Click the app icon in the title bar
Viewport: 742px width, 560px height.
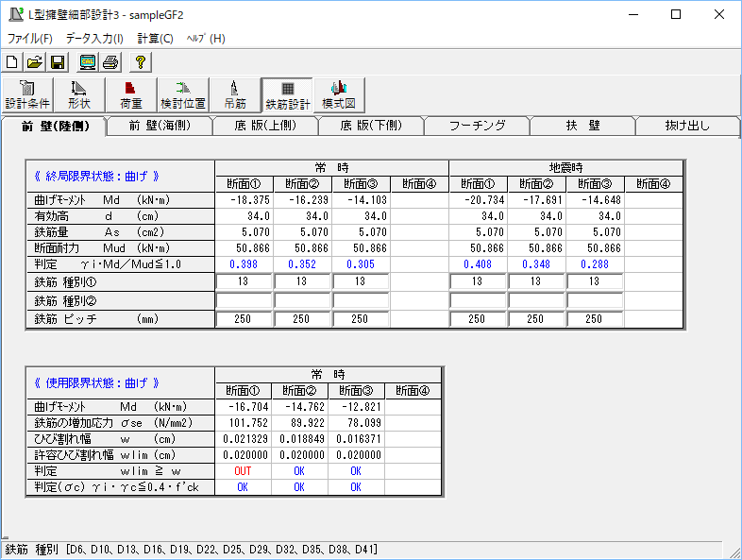(16, 14)
